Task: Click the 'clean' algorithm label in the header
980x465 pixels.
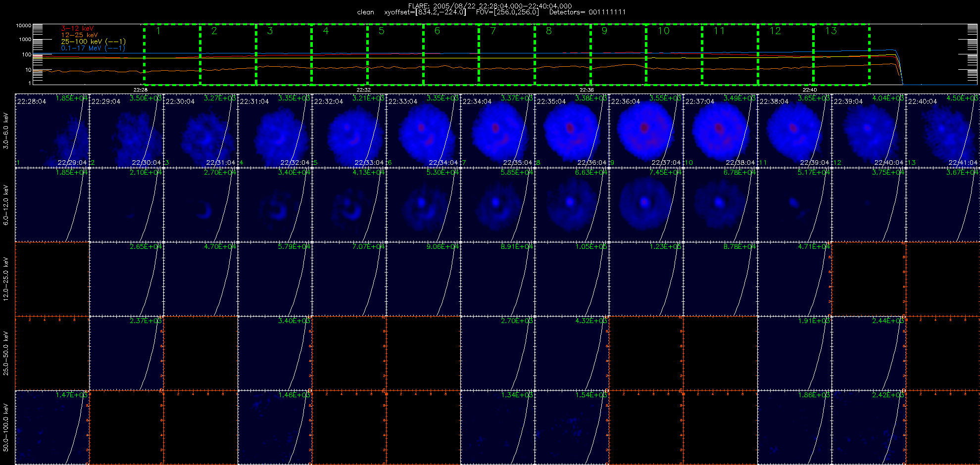Action: 366,12
